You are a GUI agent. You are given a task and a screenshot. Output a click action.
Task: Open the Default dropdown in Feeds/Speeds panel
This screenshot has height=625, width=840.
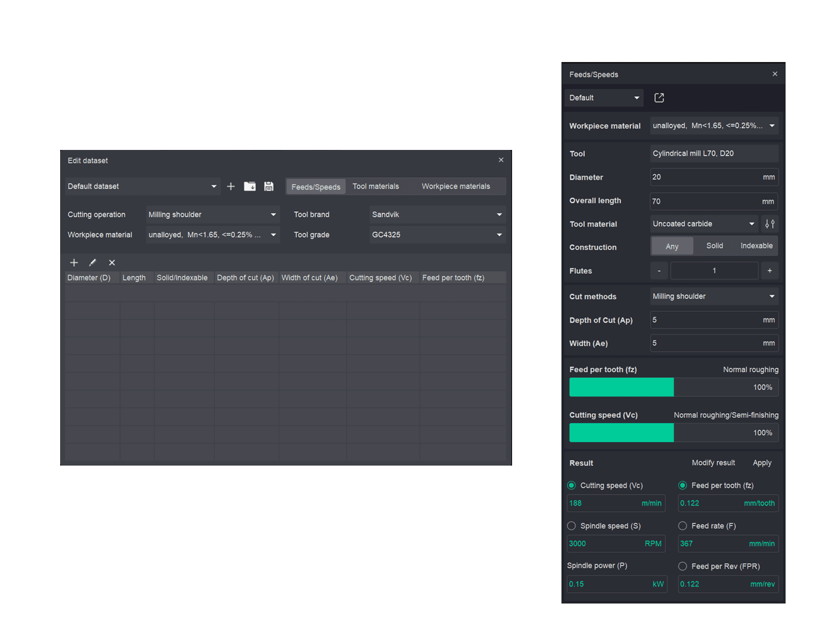point(604,98)
